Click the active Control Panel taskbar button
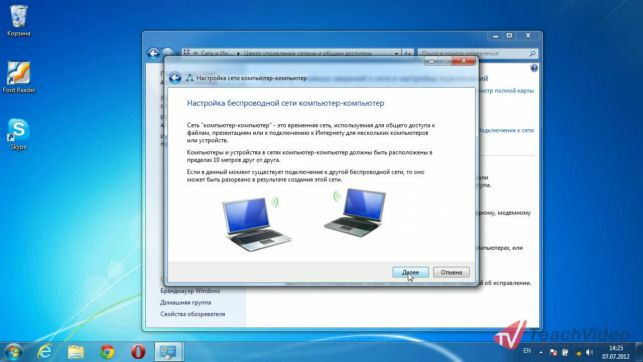643x362 pixels. (x=169, y=352)
